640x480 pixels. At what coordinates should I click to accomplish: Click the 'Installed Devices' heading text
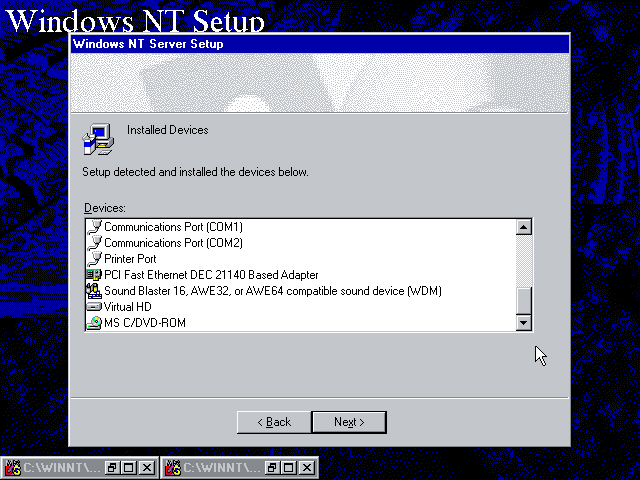pos(167,130)
